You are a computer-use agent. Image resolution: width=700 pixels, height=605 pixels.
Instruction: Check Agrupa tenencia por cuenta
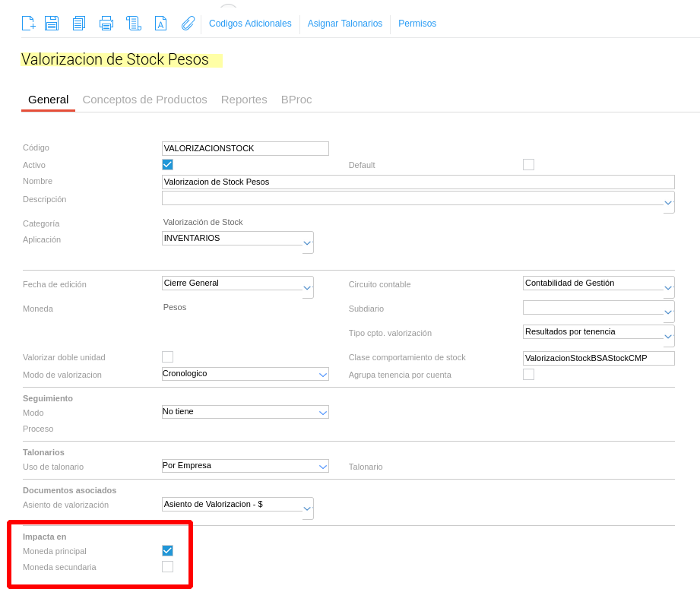point(528,374)
